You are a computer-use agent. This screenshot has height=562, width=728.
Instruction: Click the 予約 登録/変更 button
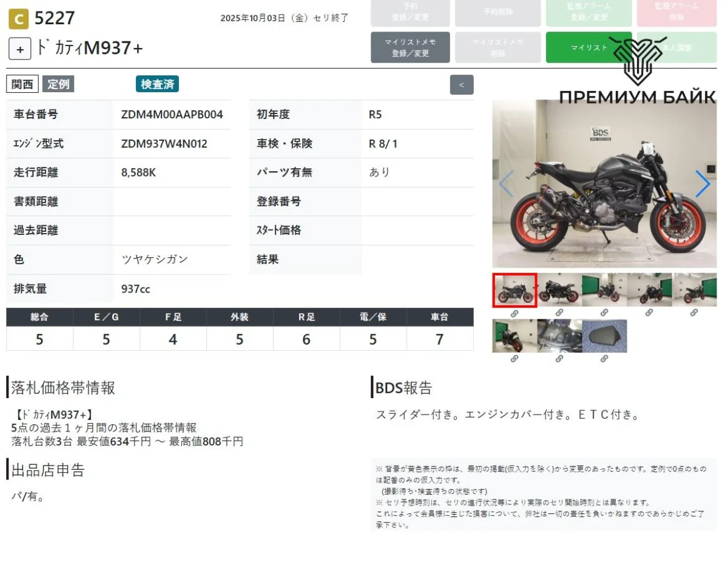click(x=410, y=13)
